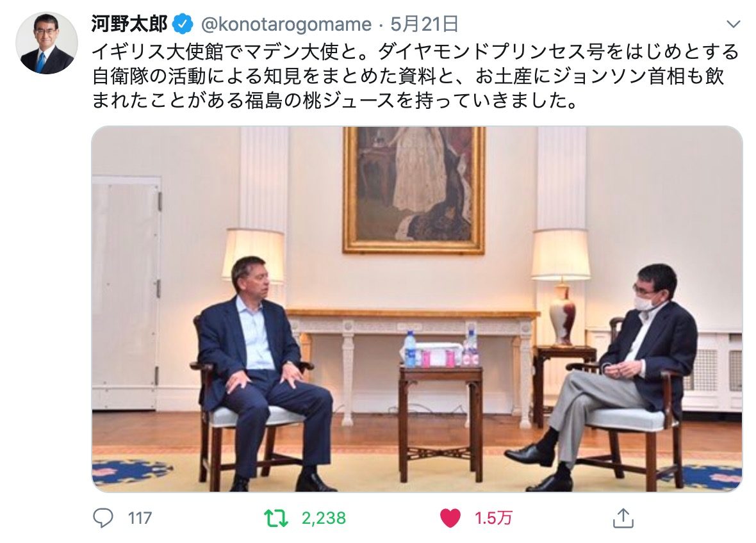Image resolution: width=756 pixels, height=543 pixels.
Task: Open the 5月21日 tweet timestamp
Action: pos(425,24)
